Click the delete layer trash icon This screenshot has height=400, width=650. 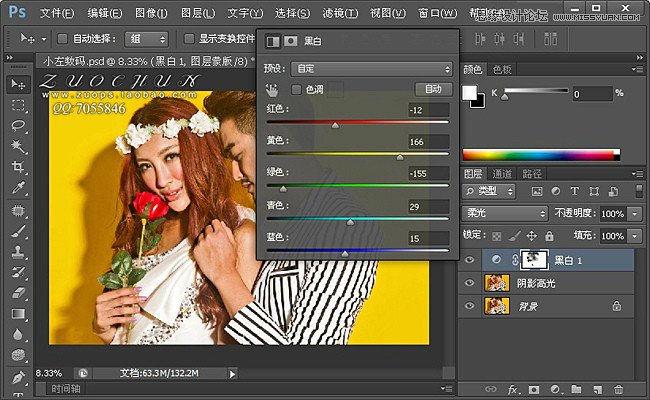(x=618, y=389)
